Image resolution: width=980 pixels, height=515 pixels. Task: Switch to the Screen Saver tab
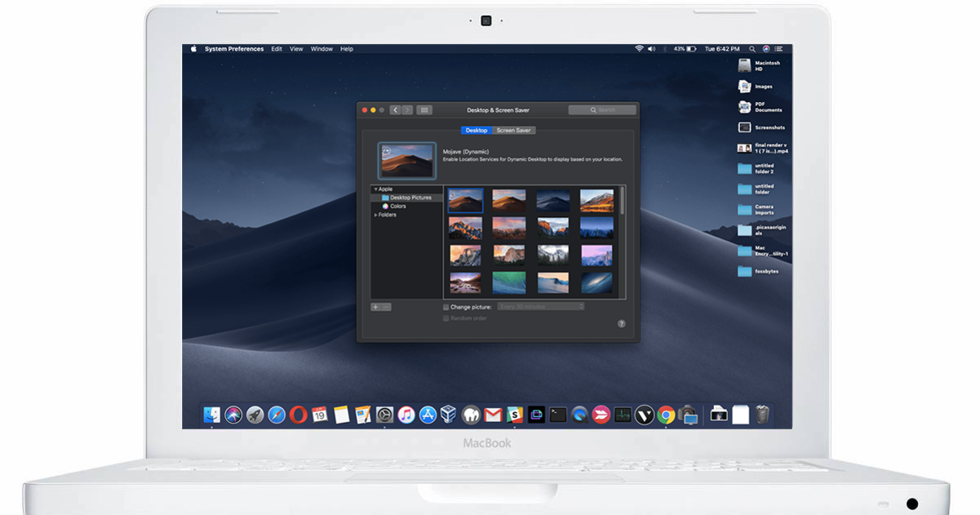click(x=514, y=130)
